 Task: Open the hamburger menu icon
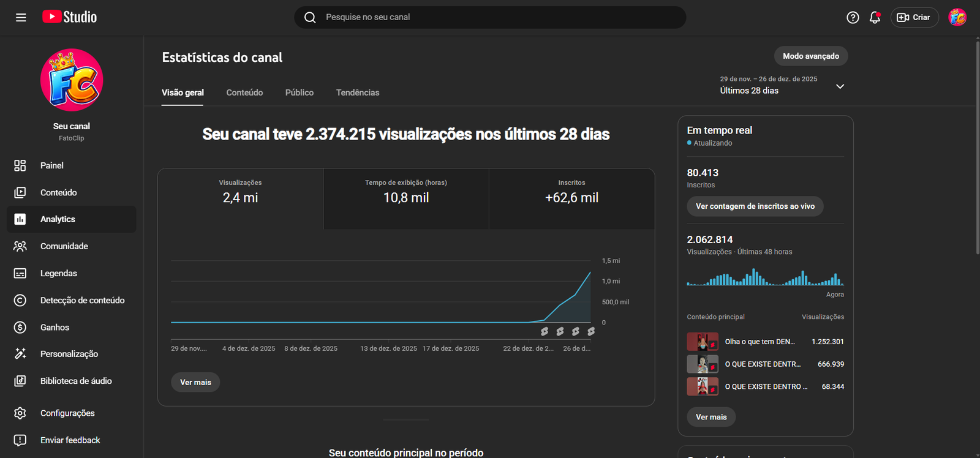coord(21,17)
